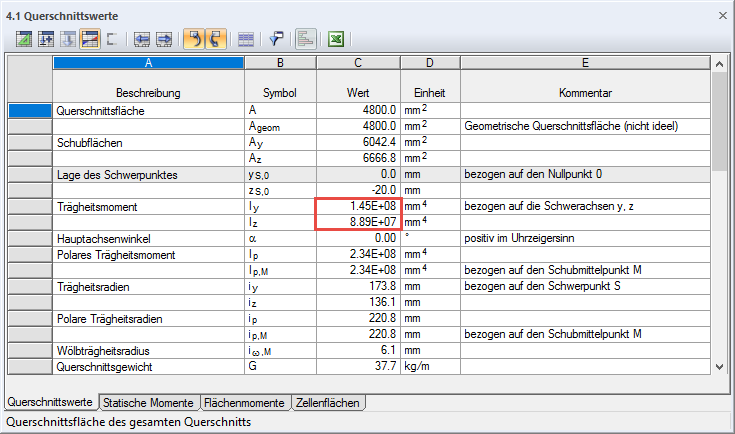Click the Iz value 8.89E+07

coord(358,222)
